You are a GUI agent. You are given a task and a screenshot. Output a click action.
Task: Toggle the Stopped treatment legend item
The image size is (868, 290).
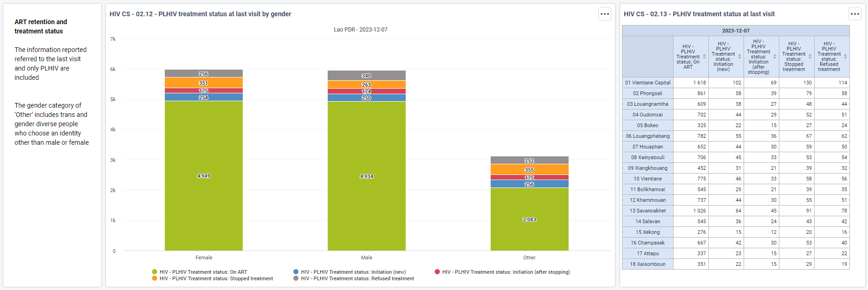pos(213,278)
